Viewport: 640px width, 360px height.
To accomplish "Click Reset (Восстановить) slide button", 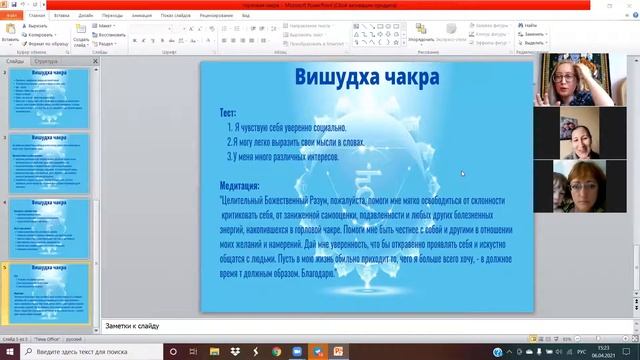I will pyautogui.click(x=109, y=35).
